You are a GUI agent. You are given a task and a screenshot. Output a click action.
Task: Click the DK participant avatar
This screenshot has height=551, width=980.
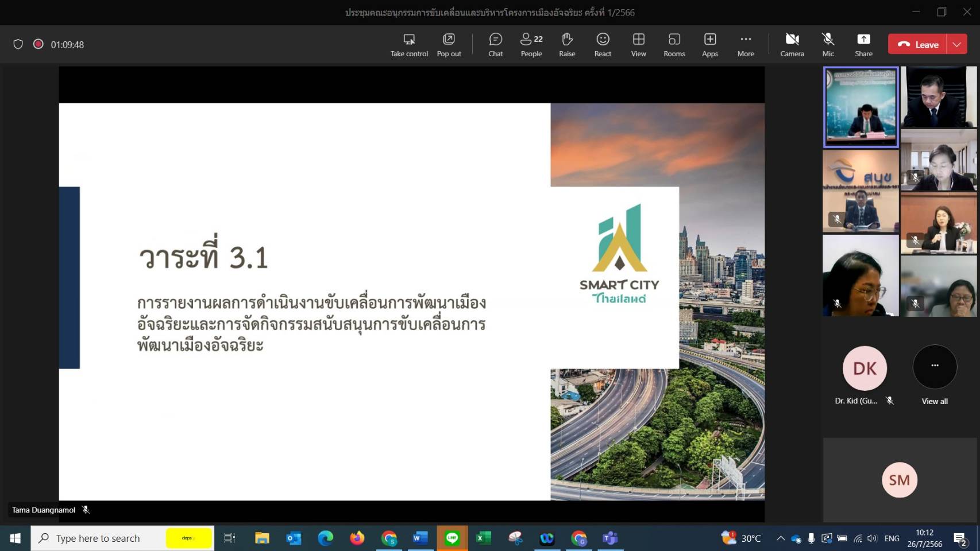(865, 368)
